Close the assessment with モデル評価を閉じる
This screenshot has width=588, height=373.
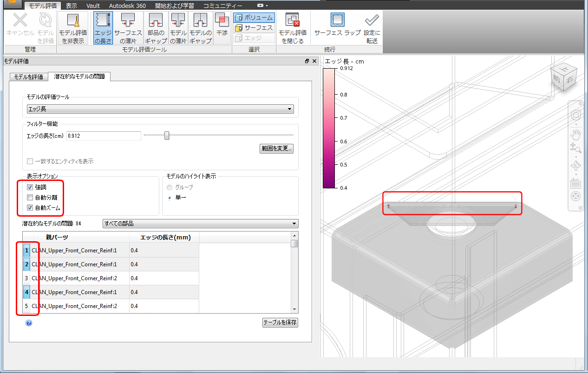pos(292,27)
